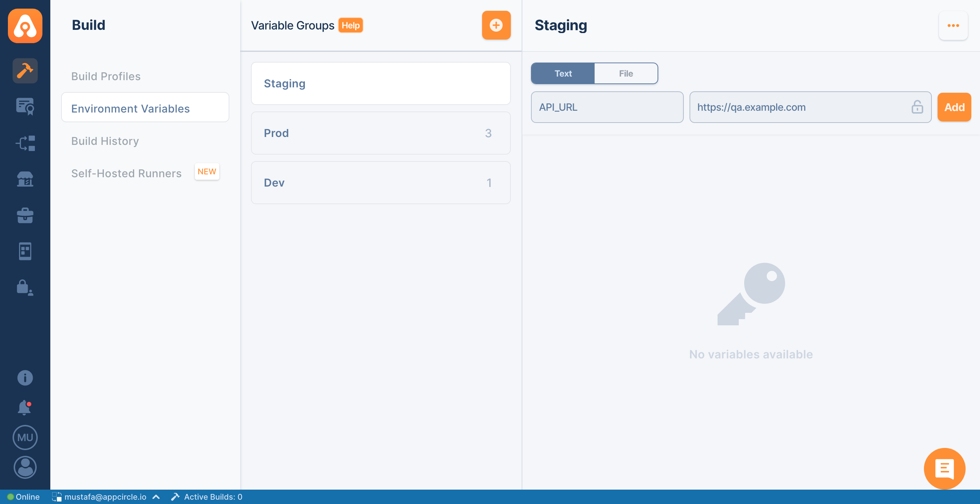Screen dimensions: 980x504
Task: Click the Add variable button
Action: click(954, 107)
